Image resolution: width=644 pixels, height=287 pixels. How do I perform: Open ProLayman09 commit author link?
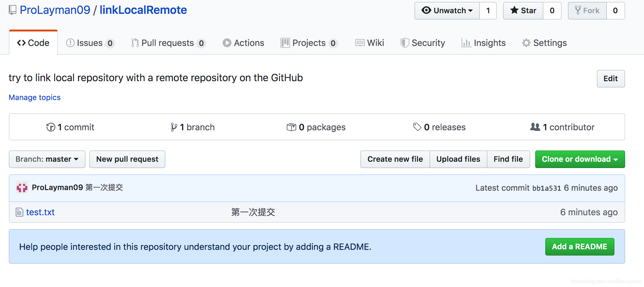coord(58,188)
